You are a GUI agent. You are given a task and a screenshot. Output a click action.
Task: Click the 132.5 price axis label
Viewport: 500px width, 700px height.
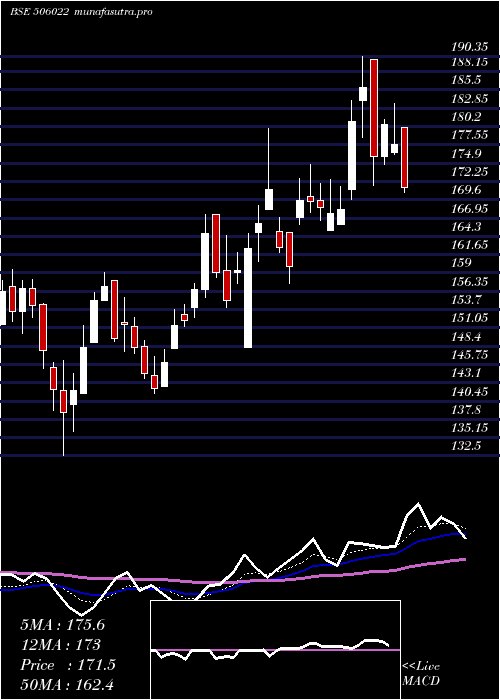(467, 446)
